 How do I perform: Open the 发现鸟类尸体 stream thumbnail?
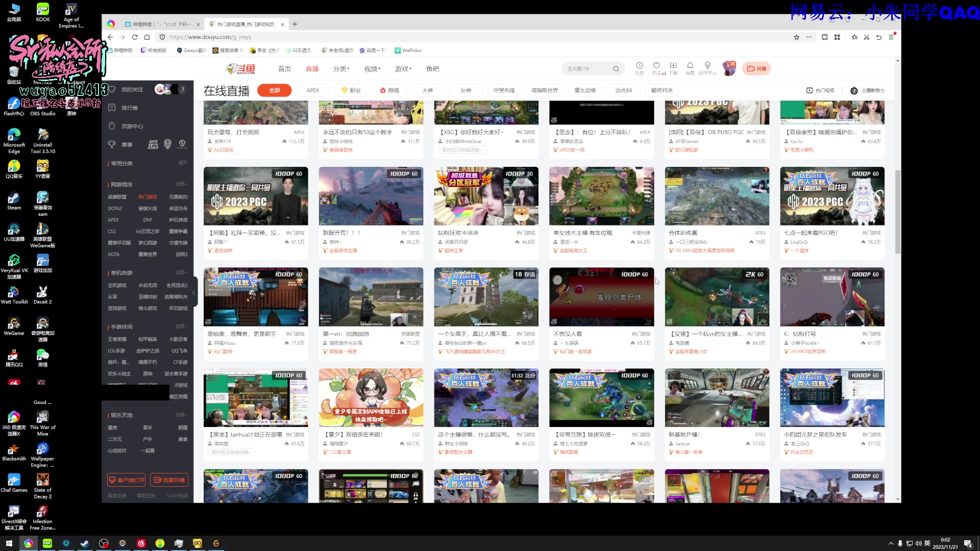point(601,297)
